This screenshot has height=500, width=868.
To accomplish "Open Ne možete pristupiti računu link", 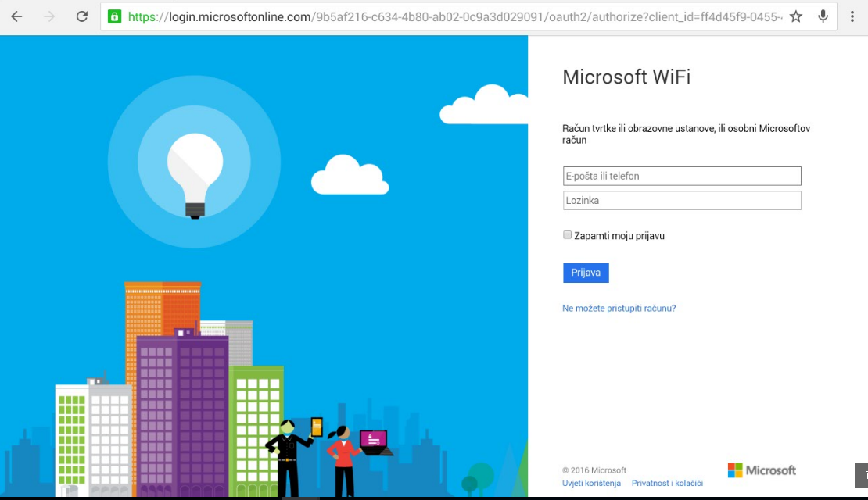I will pos(619,308).
